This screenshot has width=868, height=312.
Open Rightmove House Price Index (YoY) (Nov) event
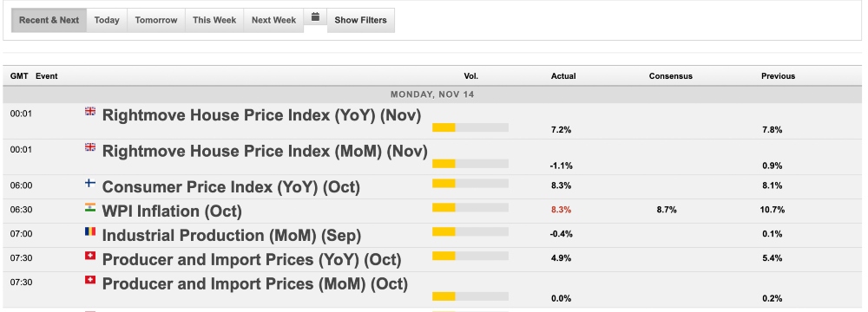[262, 115]
